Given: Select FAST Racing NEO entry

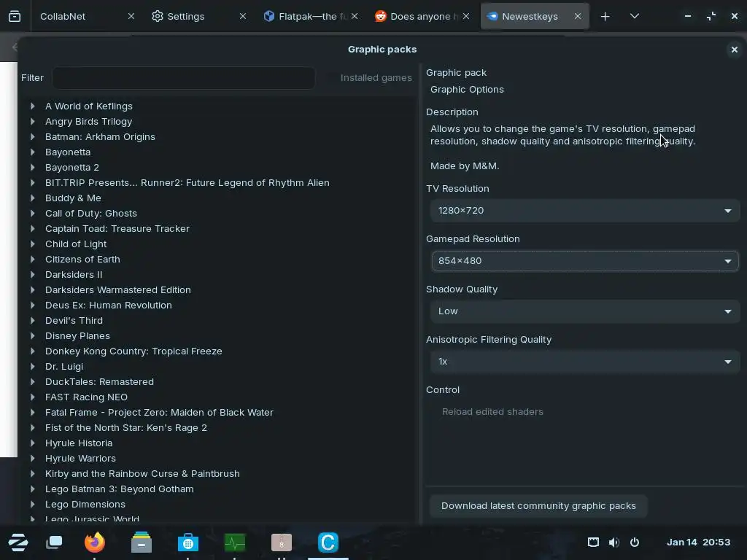Looking at the screenshot, I should 86,397.
